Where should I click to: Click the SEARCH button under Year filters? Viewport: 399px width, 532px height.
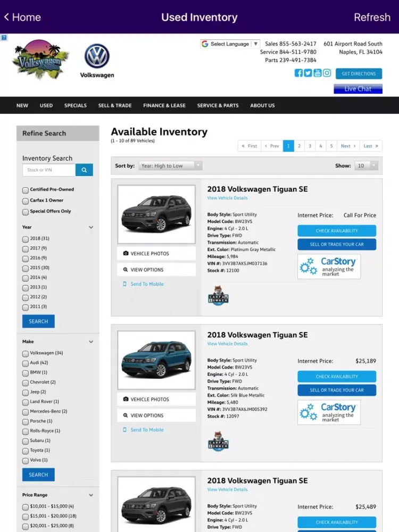click(38, 321)
